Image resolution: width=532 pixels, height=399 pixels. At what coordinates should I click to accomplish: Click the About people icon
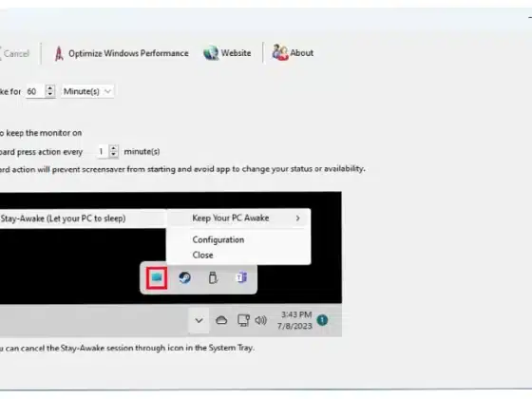[x=280, y=52]
